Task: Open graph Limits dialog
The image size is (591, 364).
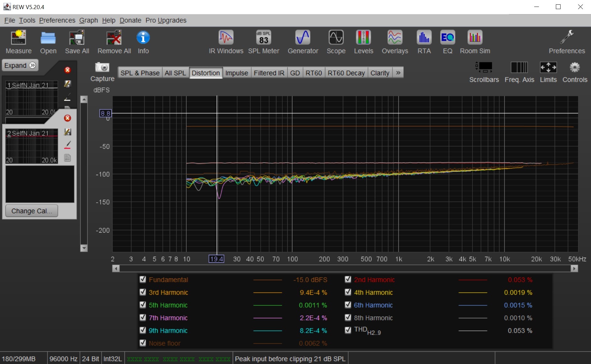Action: 548,67
